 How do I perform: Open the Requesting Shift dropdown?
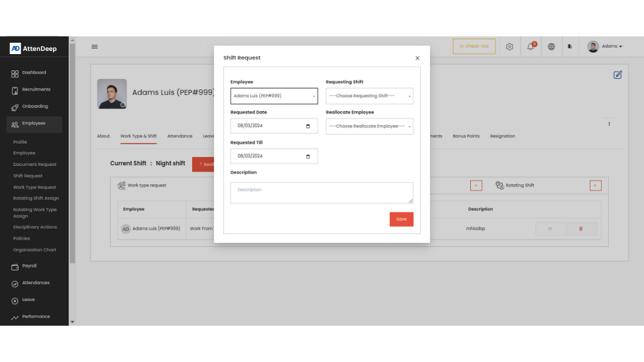click(369, 96)
